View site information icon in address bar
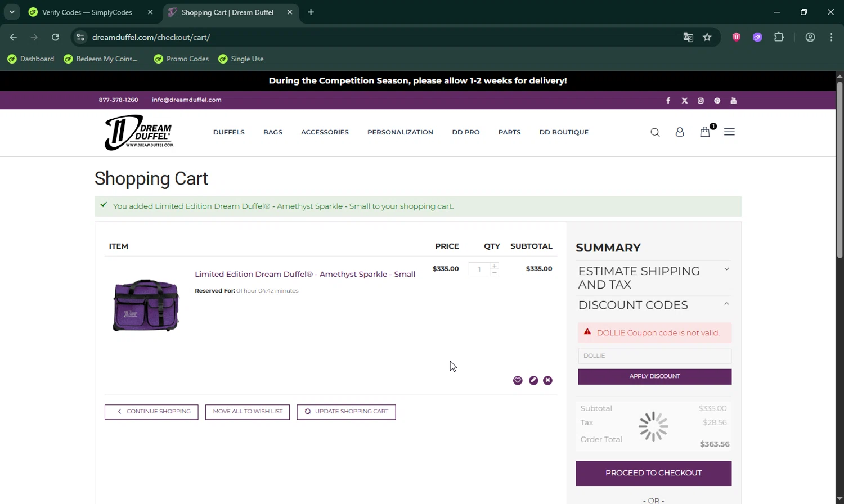 [x=80, y=37]
